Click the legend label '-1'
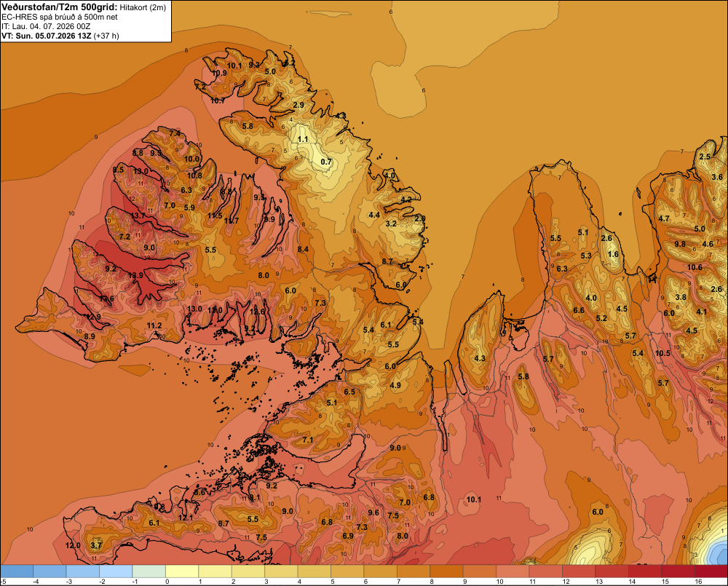728x586 pixels. [x=135, y=582]
